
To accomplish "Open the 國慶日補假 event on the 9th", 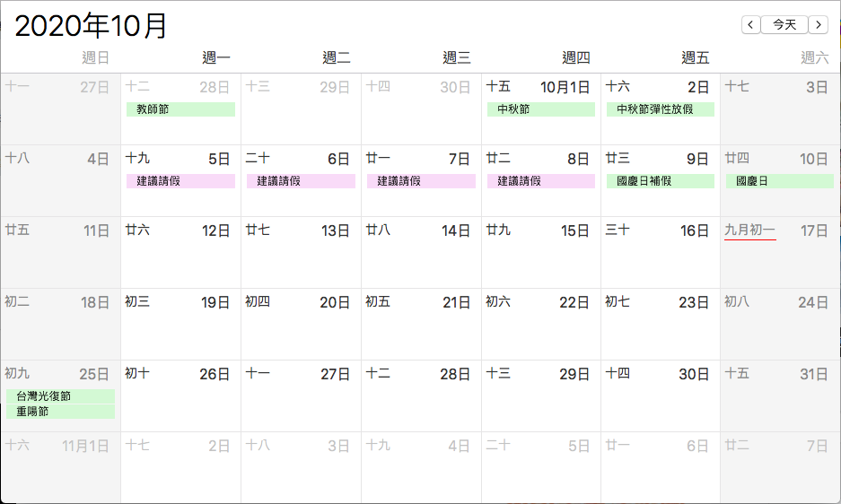I will pyautogui.click(x=661, y=181).
